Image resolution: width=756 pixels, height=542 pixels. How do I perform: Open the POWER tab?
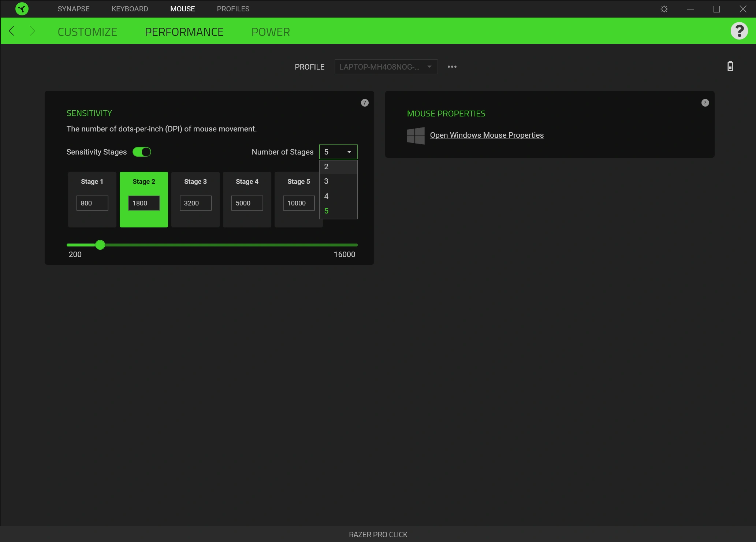tap(271, 32)
